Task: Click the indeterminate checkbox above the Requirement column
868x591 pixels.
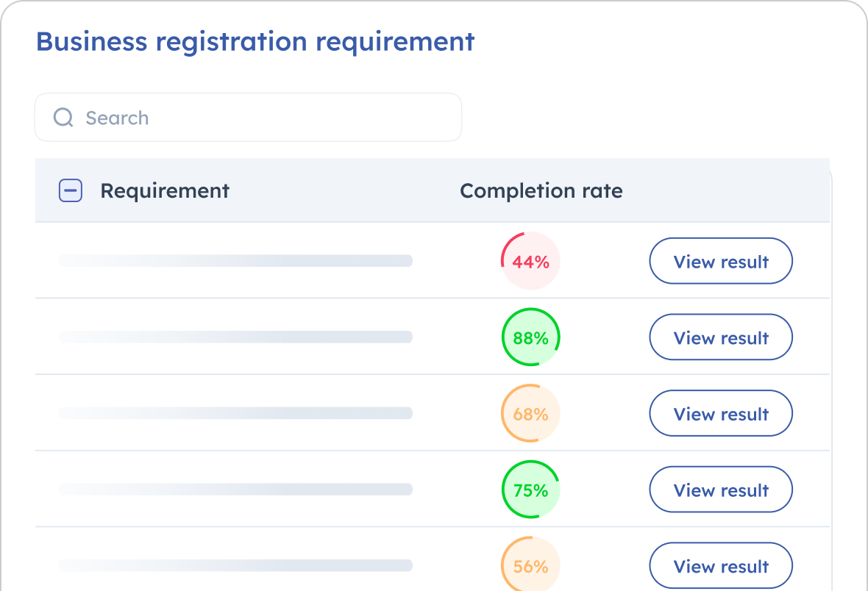Action: 70,190
